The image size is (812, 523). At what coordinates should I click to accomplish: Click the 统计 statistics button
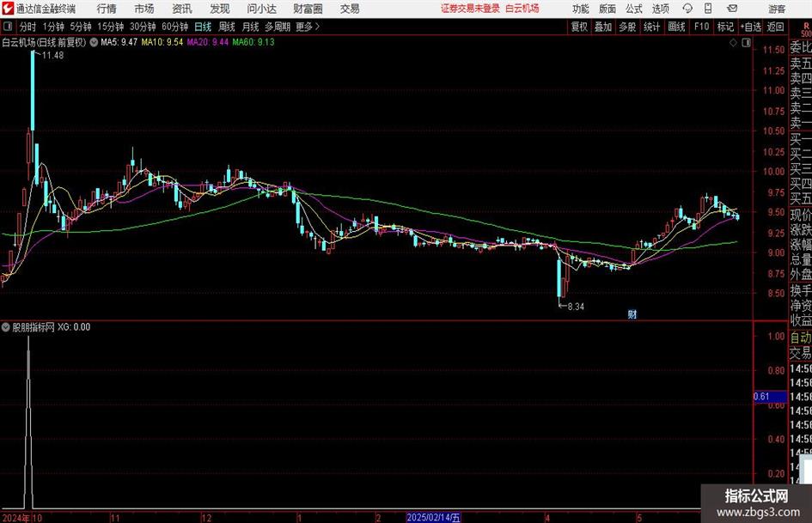tap(651, 27)
